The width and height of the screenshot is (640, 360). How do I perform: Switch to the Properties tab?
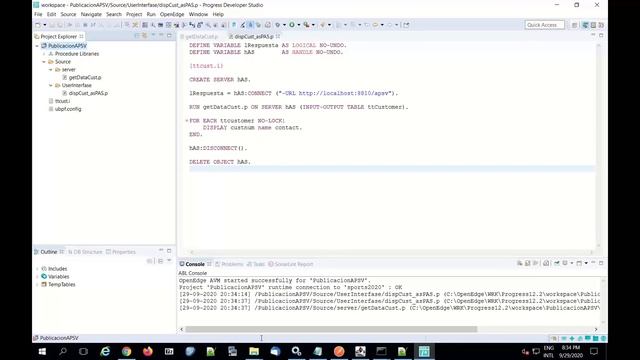(x=121, y=252)
